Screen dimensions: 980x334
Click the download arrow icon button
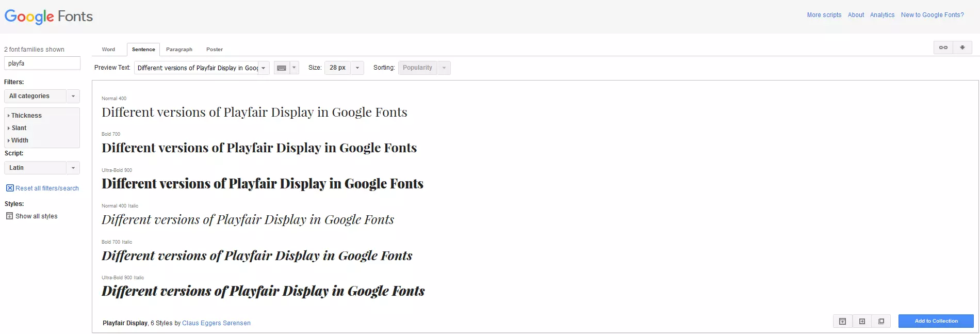962,47
